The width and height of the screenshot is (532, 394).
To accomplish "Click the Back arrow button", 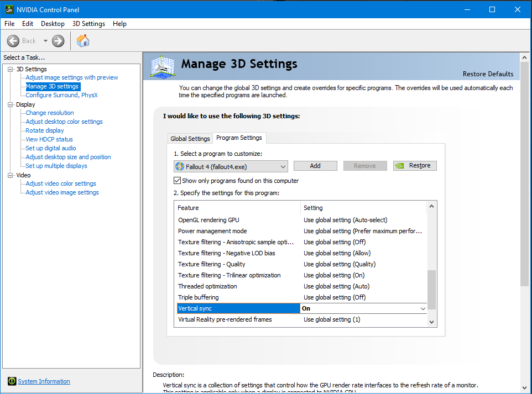I will click(x=13, y=41).
